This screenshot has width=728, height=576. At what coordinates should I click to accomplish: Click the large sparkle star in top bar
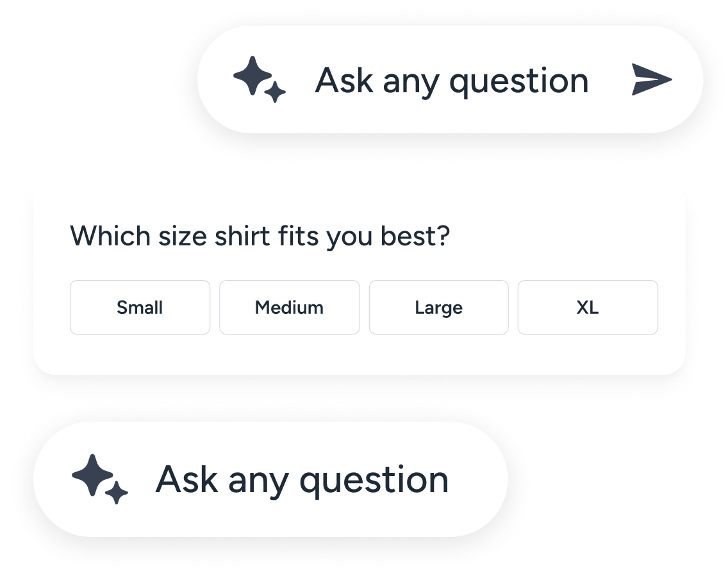pyautogui.click(x=252, y=76)
